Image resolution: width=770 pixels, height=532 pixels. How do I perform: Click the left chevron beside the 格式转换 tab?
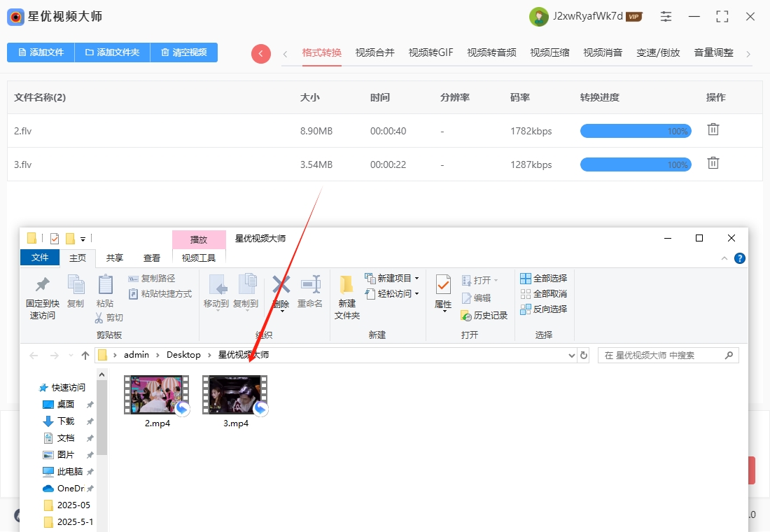pyautogui.click(x=285, y=54)
